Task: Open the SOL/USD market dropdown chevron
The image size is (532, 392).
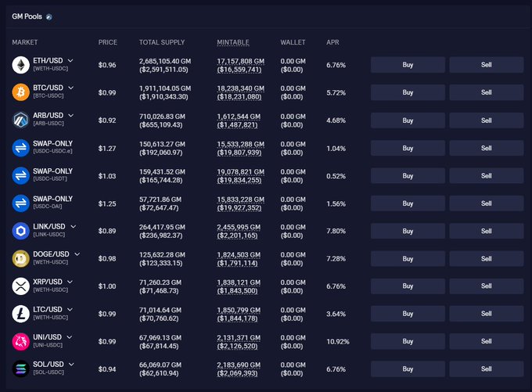Action: click(70, 365)
